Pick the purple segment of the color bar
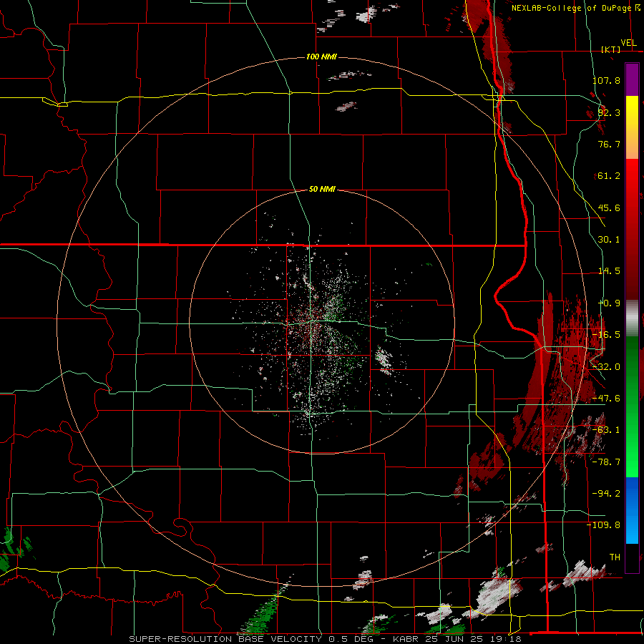The width and height of the screenshot is (644, 644). [x=632, y=79]
